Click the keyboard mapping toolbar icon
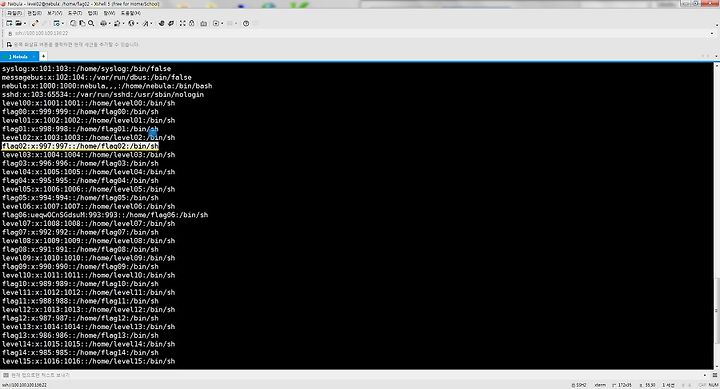Screen dimensions: 720x389 click(x=203, y=23)
